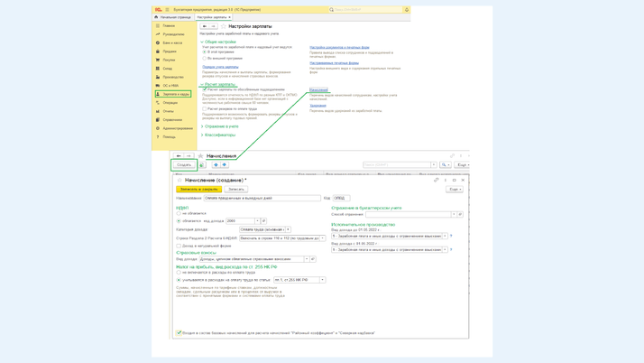Switch to the Начальная страница tab
The height and width of the screenshot is (363, 644).
[x=173, y=17]
